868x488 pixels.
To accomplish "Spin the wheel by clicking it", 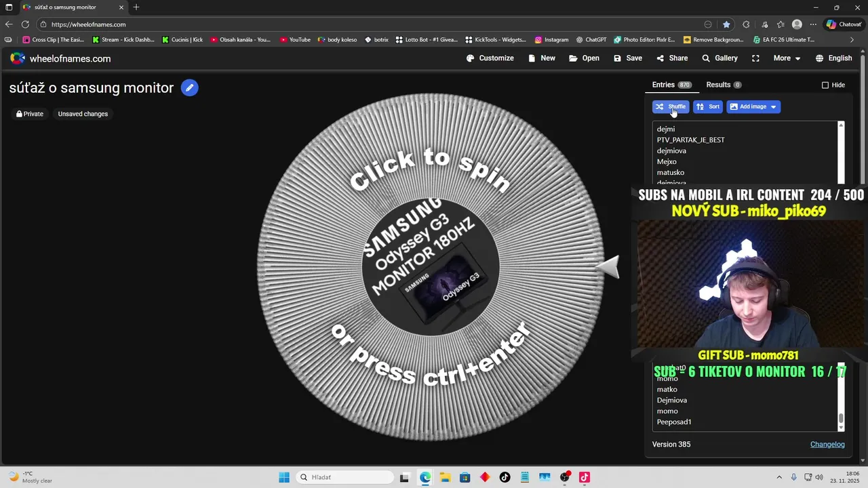I will click(430, 267).
